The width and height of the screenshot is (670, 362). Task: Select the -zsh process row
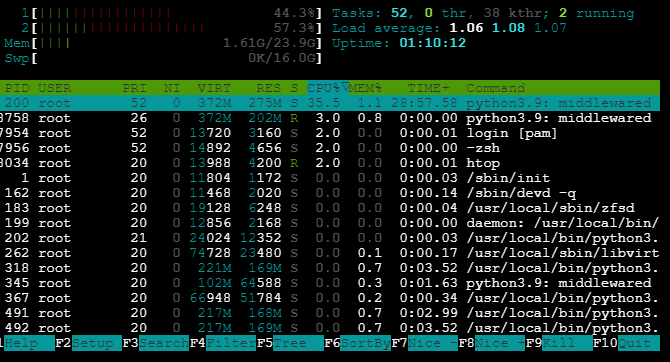tap(330, 148)
